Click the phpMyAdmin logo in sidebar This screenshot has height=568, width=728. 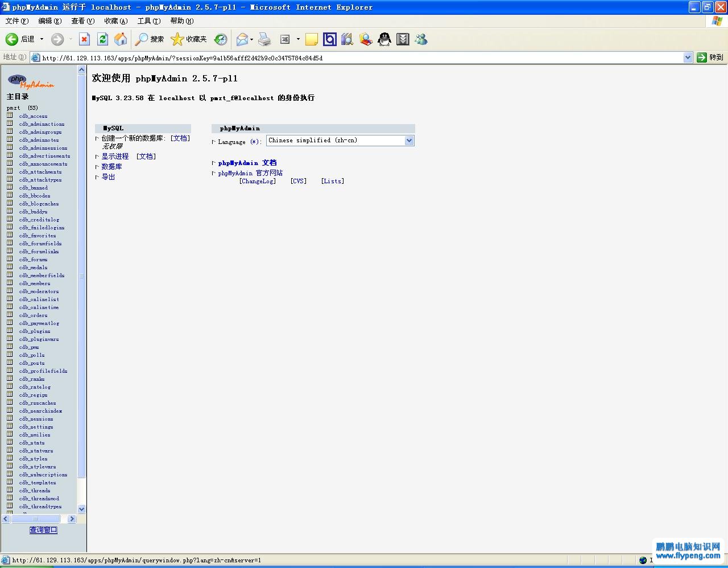click(31, 81)
